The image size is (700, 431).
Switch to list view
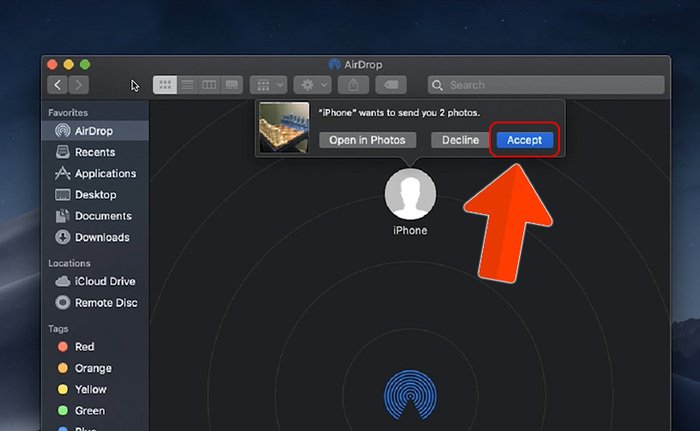click(187, 86)
